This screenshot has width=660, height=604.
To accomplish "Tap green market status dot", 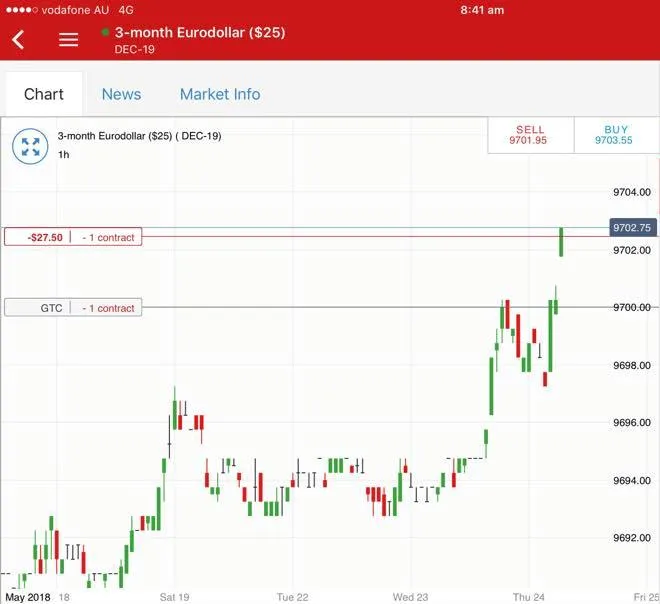I will tap(105, 32).
